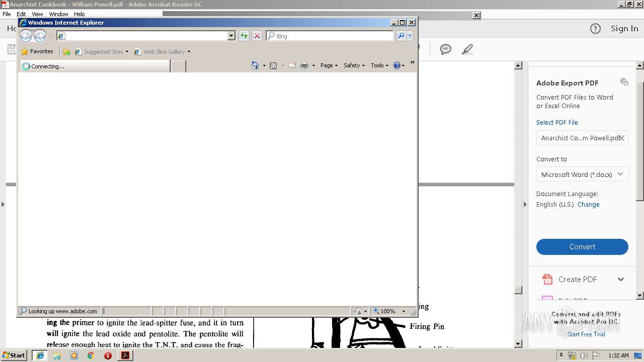
Task: Click the Select PDF File link
Action: pyautogui.click(x=557, y=123)
